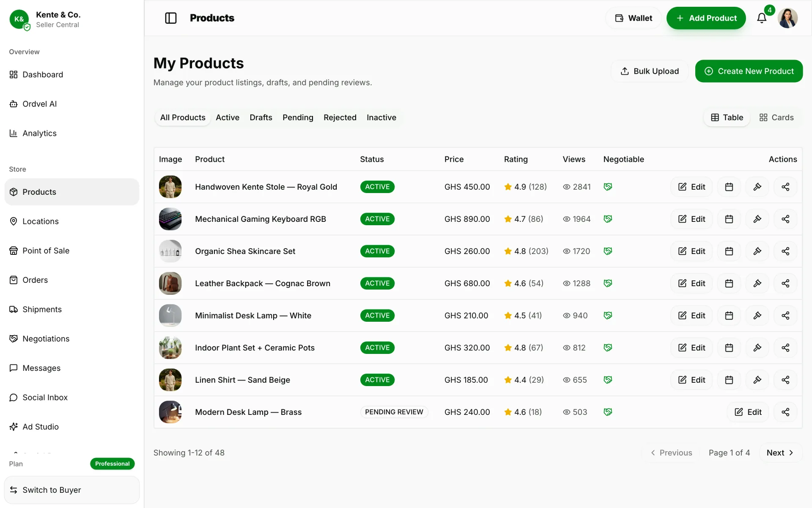The height and width of the screenshot is (508, 812).
Task: Switch to Table view
Action: (x=727, y=117)
